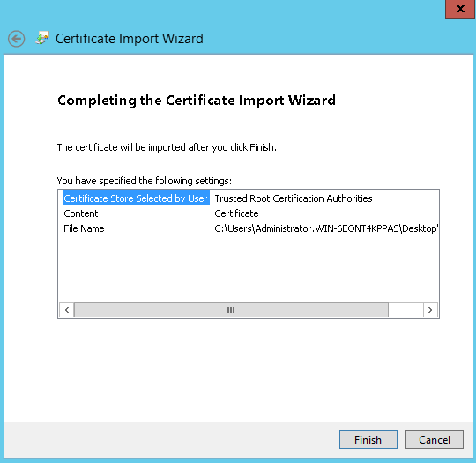Click the left scroll arrow of settings list
This screenshot has width=476, height=463.
click(67, 310)
